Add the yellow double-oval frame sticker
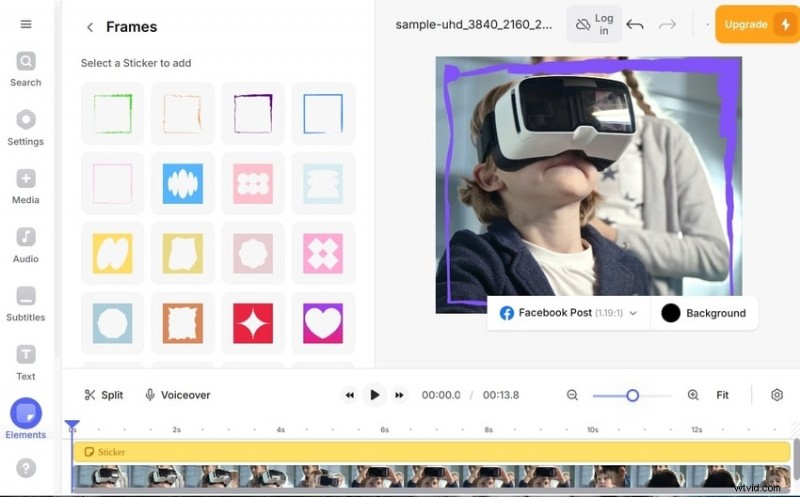This screenshot has width=800, height=497. click(113, 253)
